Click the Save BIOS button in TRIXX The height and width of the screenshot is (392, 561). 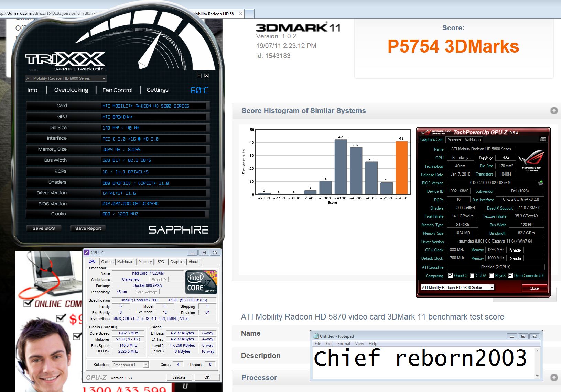[44, 228]
